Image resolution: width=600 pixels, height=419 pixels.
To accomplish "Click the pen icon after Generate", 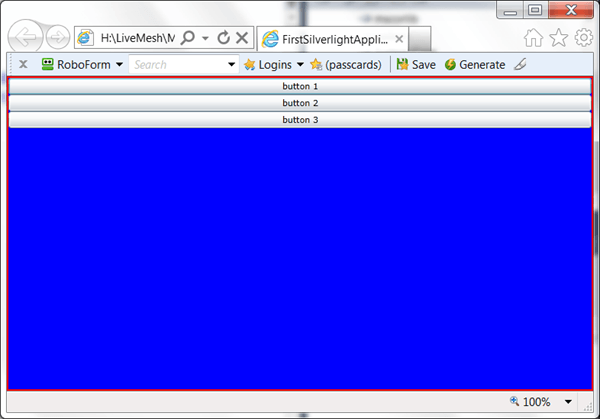I will [x=520, y=64].
